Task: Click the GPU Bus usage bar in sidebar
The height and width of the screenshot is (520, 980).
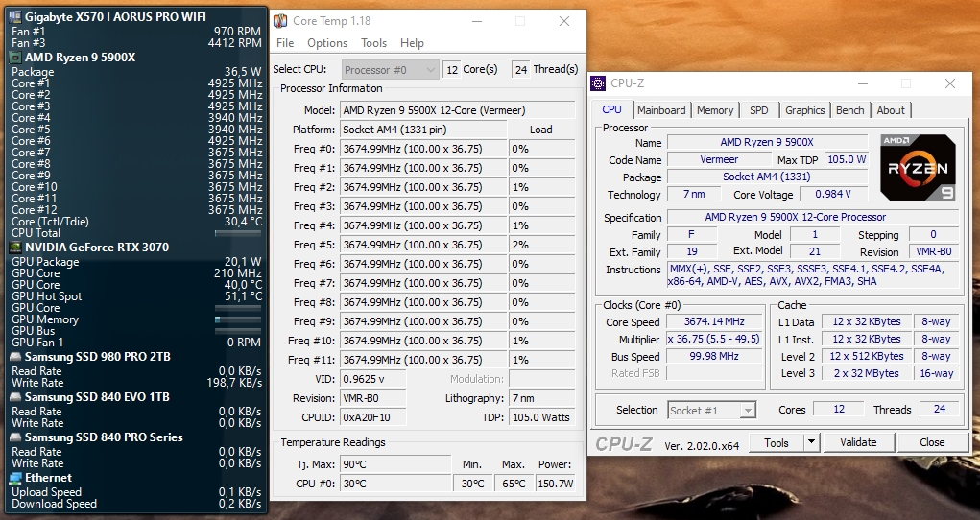Action: [x=238, y=331]
